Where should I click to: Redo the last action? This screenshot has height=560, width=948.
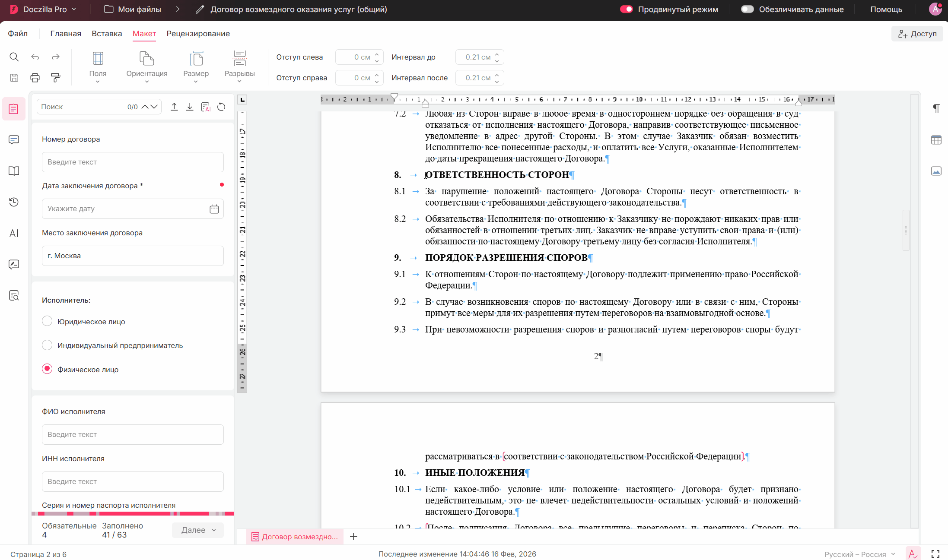(x=55, y=57)
